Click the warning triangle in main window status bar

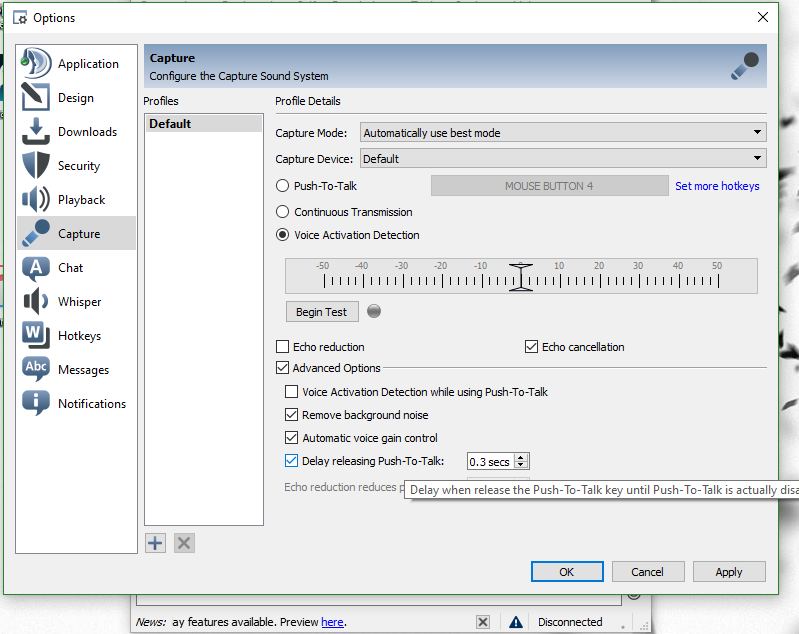click(516, 622)
